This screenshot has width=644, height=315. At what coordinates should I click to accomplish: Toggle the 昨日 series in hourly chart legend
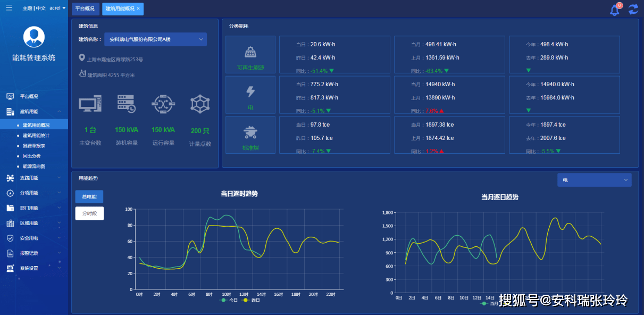(252, 300)
